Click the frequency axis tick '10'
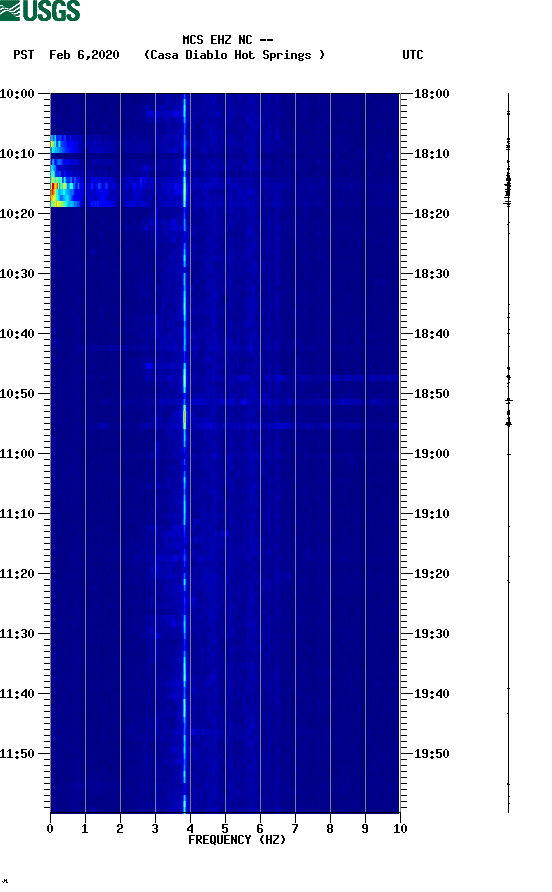 point(400,828)
